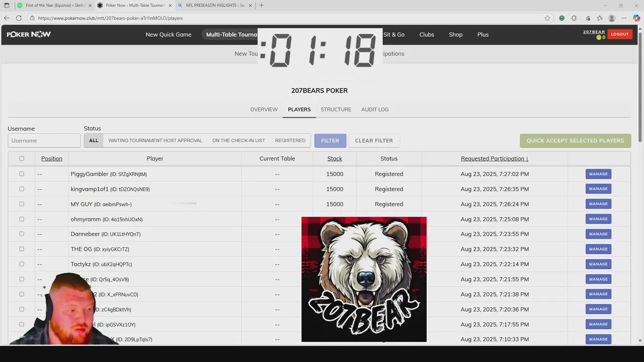The width and height of the screenshot is (644, 362).
Task: Launch the Copilot icon
Action: [636, 18]
